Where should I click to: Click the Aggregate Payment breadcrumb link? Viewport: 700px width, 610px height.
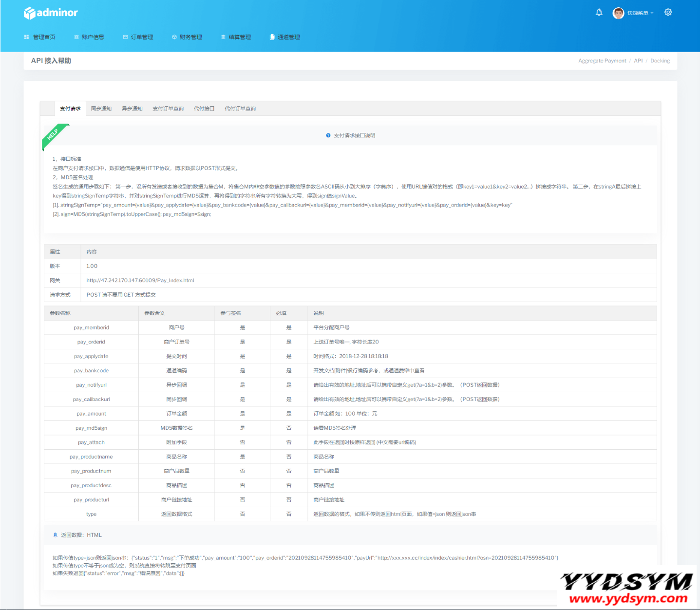pyautogui.click(x=602, y=61)
